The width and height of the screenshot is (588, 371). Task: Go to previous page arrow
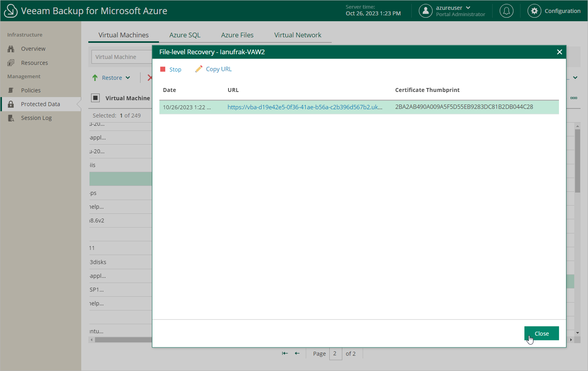pyautogui.click(x=297, y=353)
